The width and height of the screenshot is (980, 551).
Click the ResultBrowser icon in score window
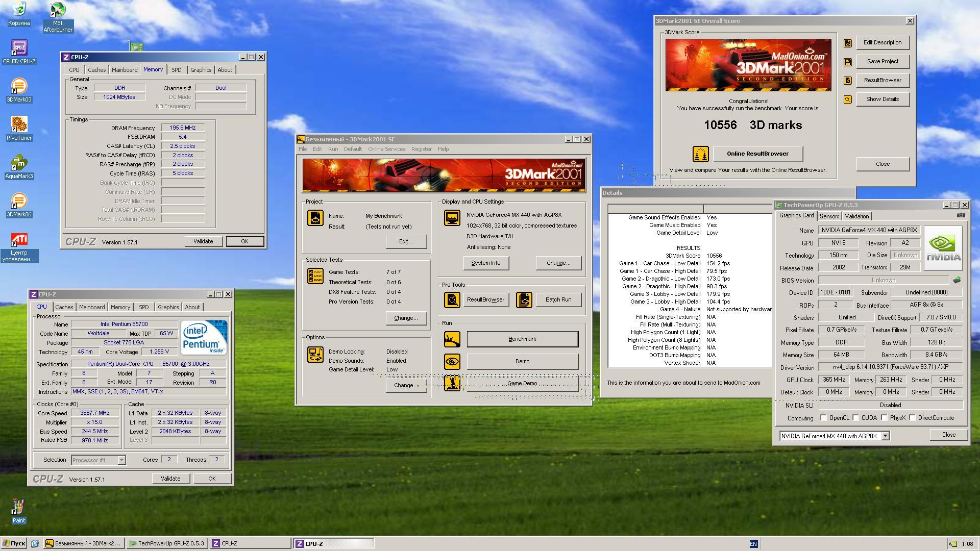click(847, 81)
